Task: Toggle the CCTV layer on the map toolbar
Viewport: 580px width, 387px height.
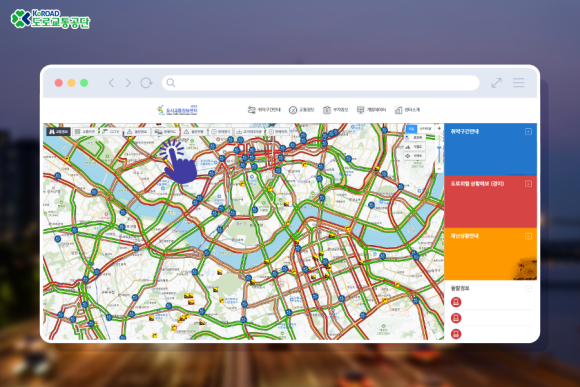Action: (x=111, y=131)
